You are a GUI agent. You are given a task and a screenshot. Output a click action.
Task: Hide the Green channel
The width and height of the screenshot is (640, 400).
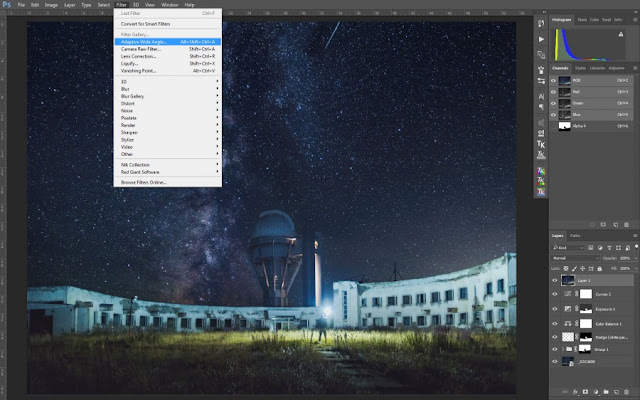[x=553, y=103]
